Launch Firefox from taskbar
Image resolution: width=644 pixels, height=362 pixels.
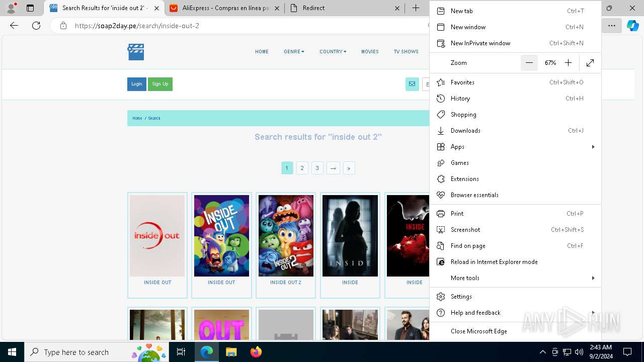point(256,352)
